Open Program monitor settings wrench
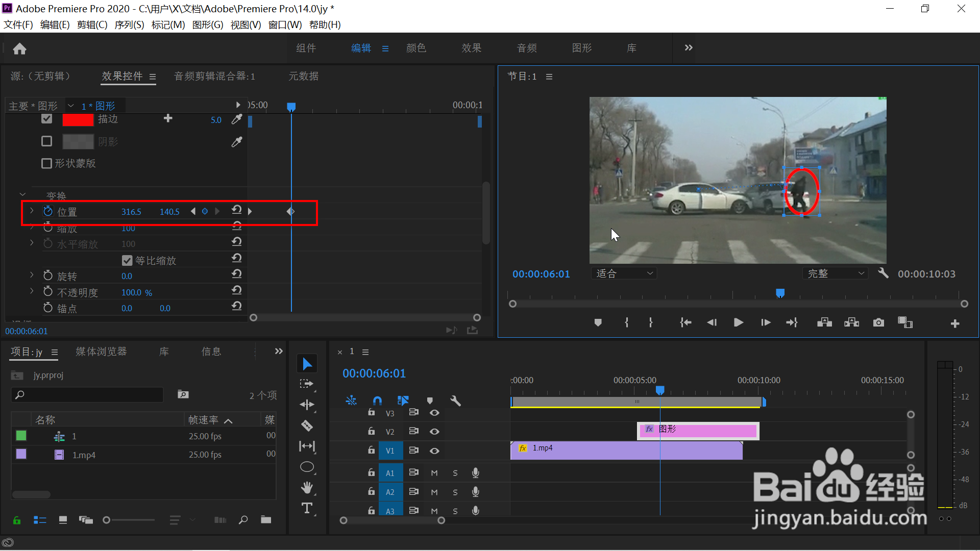The height and width of the screenshot is (551, 980). click(x=883, y=273)
